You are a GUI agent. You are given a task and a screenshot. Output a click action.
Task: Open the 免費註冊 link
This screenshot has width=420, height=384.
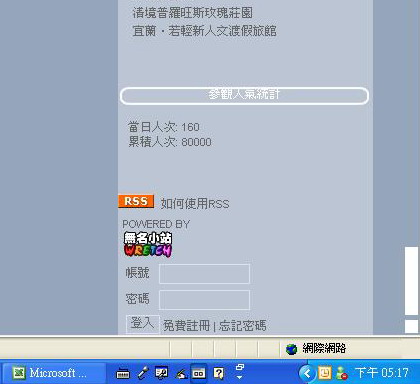(187, 326)
